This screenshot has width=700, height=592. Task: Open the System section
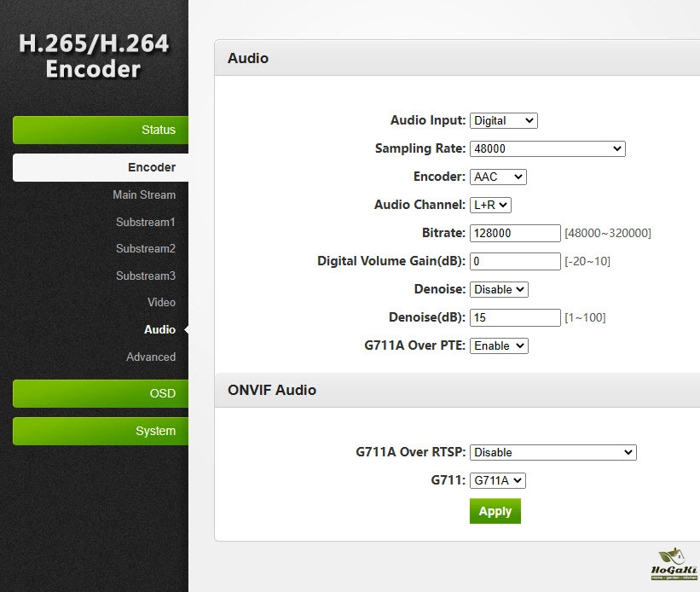coord(101,431)
